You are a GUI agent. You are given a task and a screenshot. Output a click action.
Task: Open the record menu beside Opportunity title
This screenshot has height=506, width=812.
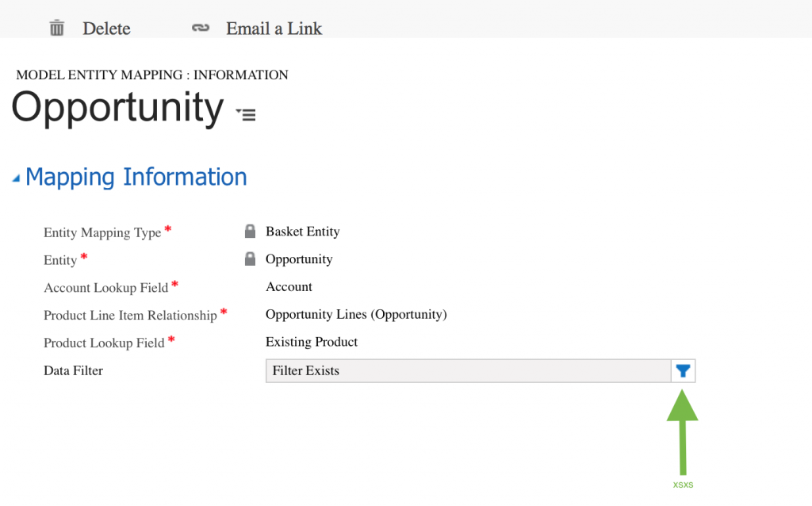[247, 115]
